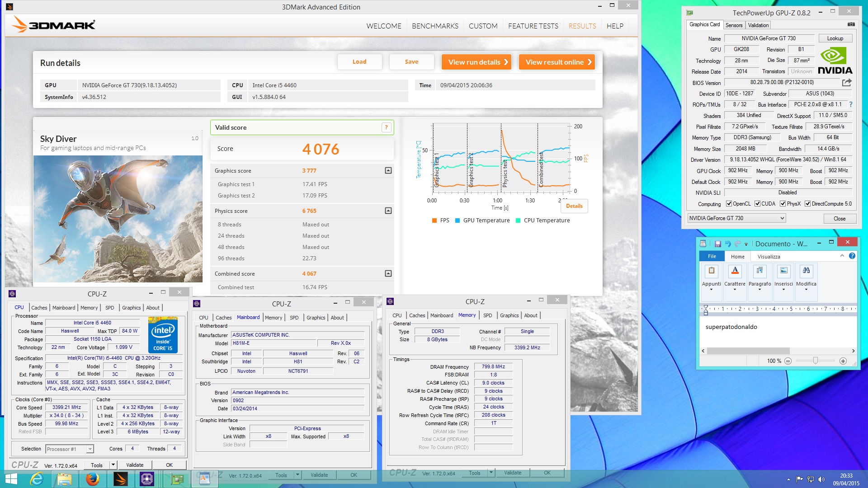This screenshot has width=868, height=488.
Task: Open the SPD tab in Memory CPU-Z window
Action: 487,315
